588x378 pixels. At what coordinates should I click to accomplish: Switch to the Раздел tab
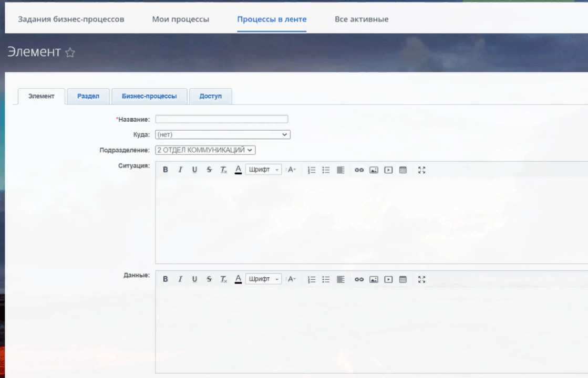[88, 96]
